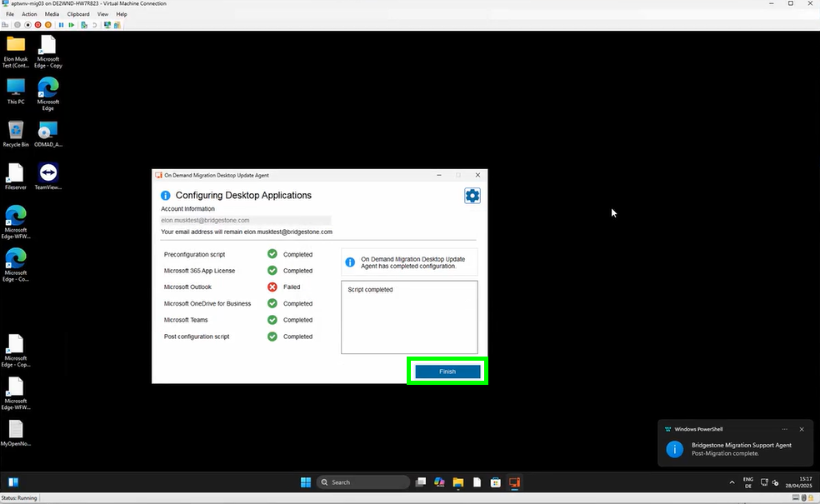Image resolution: width=820 pixels, height=504 pixels.
Task: Launch Copilot from the taskbar
Action: 439,482
